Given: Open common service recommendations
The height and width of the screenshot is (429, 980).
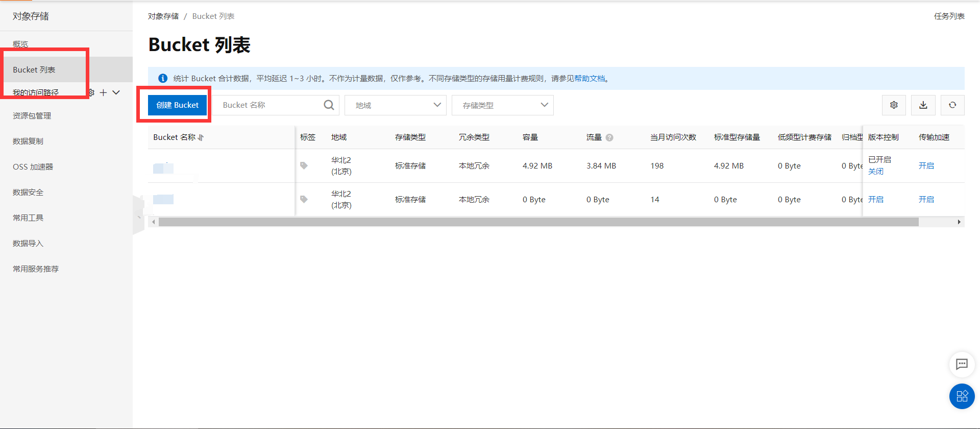Looking at the screenshot, I should tap(36, 269).
